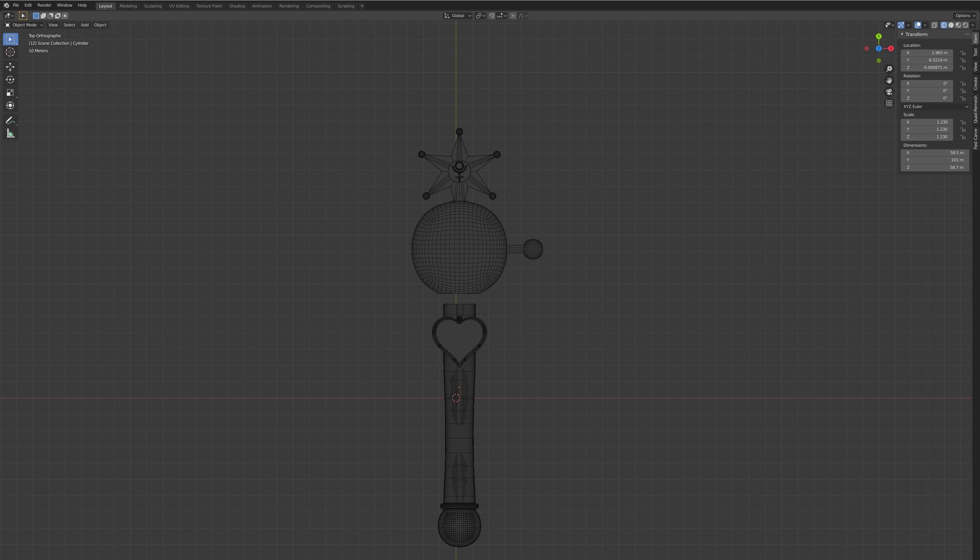Toggle proportional editing
The width and height of the screenshot is (980, 560).
(x=513, y=16)
